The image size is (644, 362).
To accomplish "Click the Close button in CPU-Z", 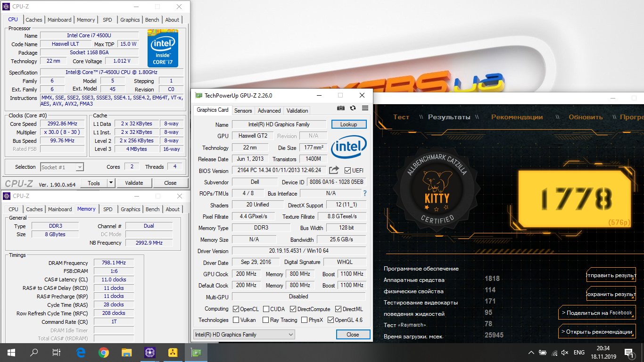I will coord(170,183).
